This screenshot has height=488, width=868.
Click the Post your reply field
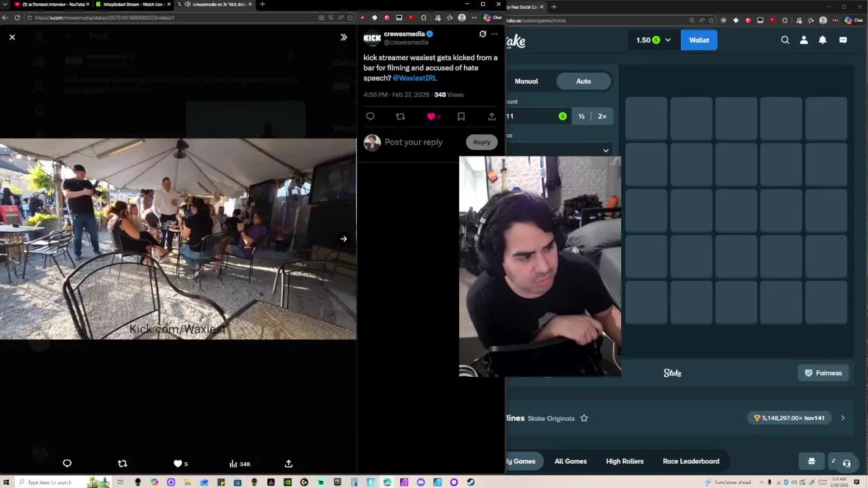coord(414,142)
